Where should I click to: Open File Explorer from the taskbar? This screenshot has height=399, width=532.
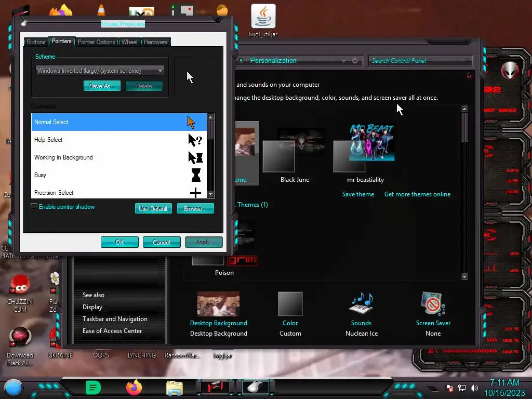[x=175, y=388]
